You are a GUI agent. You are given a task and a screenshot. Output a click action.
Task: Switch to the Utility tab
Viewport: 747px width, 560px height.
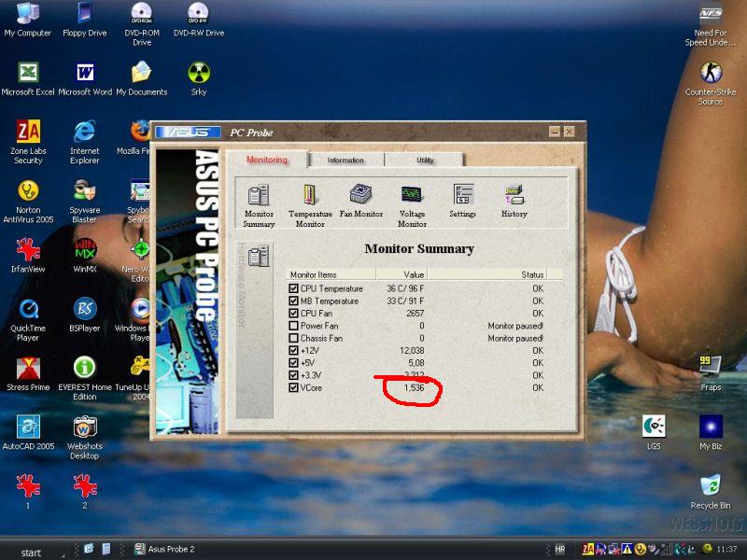425,161
